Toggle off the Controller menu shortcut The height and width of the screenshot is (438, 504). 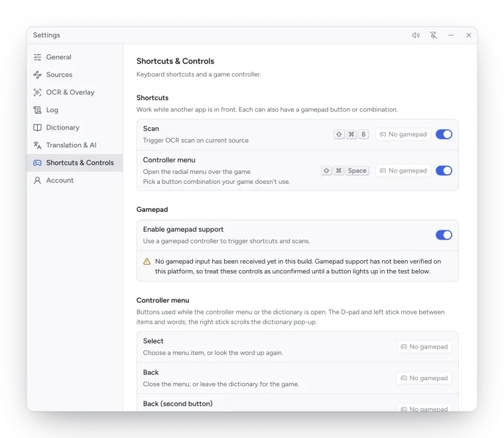point(444,171)
